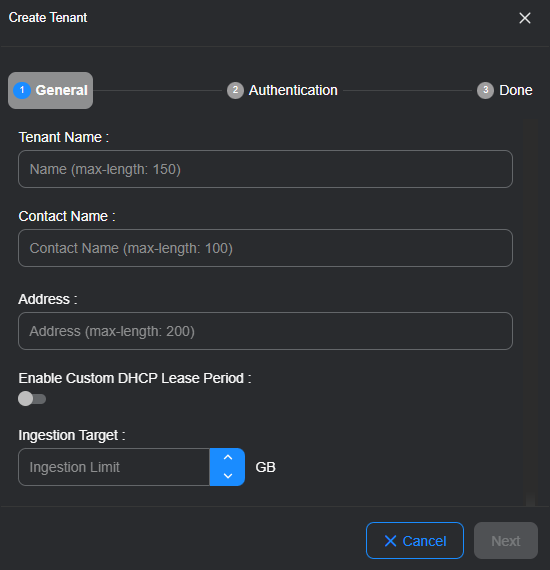This screenshot has width=550, height=570.
Task: Click the step 2 number circle
Action: pos(235,90)
